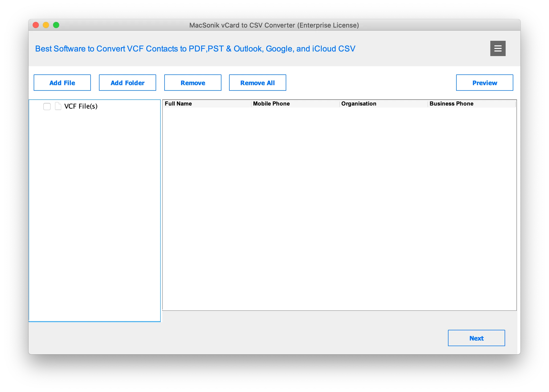Open the hamburger menu icon
Viewport: 549px width, 392px height.
(x=498, y=48)
